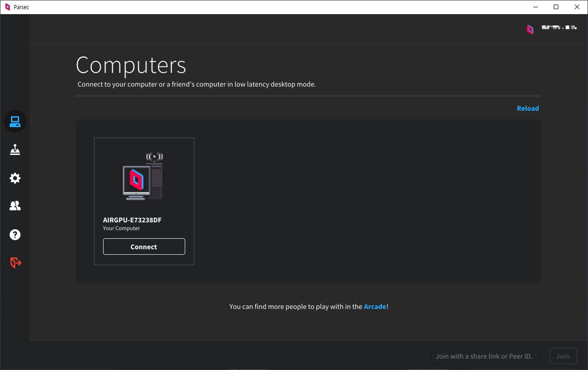The width and height of the screenshot is (588, 370).
Task: Click the AIRGPU-E73238DF host name
Action: point(132,220)
